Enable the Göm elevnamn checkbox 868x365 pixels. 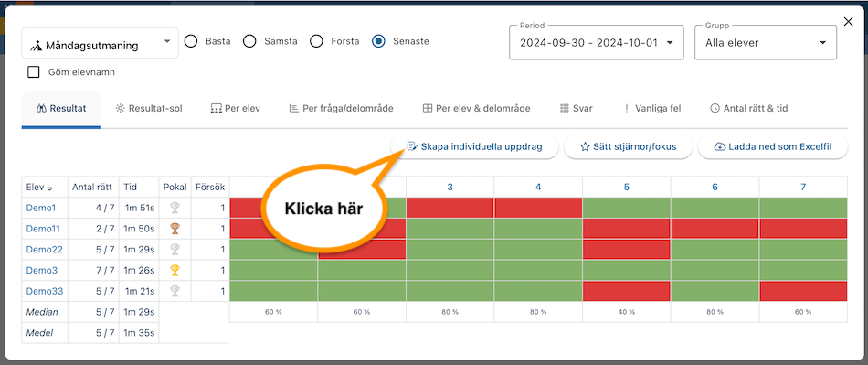pyautogui.click(x=34, y=72)
